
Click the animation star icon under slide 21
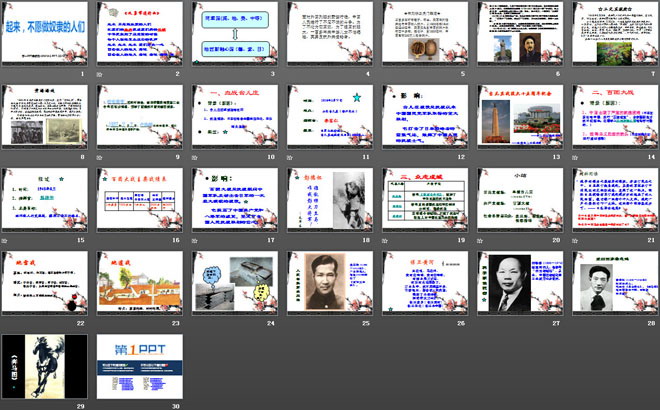(x=575, y=241)
